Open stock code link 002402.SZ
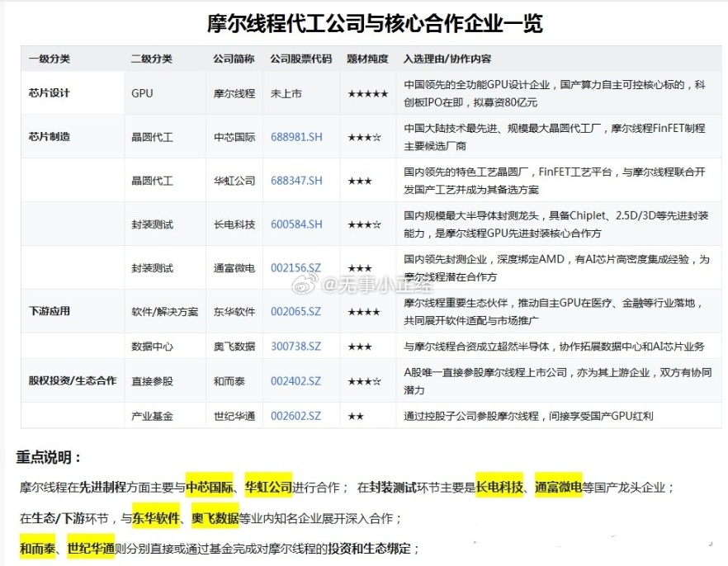728x566 pixels. (x=295, y=381)
